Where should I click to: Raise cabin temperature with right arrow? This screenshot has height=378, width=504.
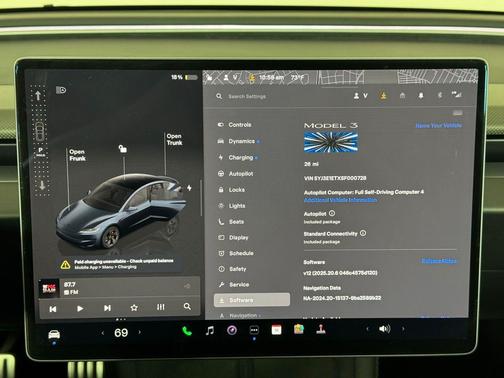tap(140, 332)
